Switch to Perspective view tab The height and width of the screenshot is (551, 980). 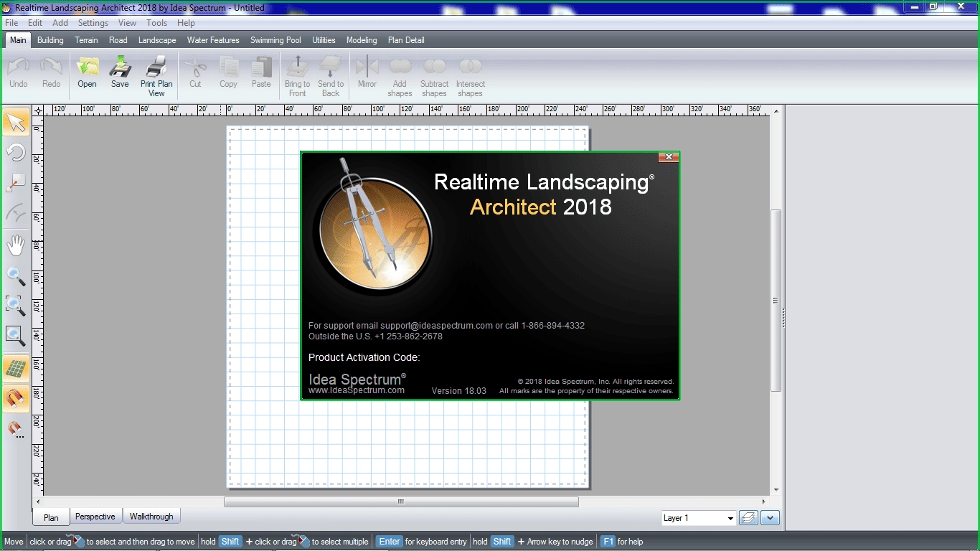coord(95,517)
